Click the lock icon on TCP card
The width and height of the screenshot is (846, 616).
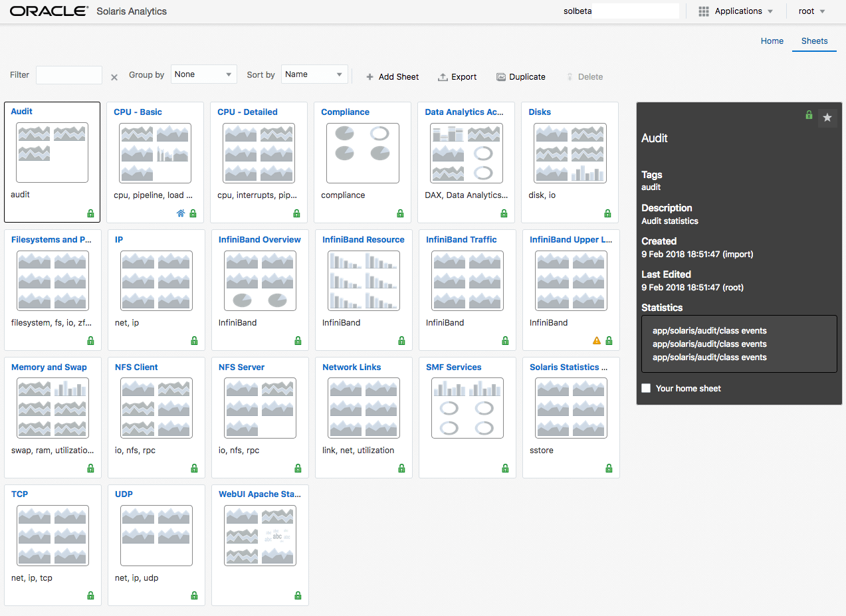click(90, 595)
